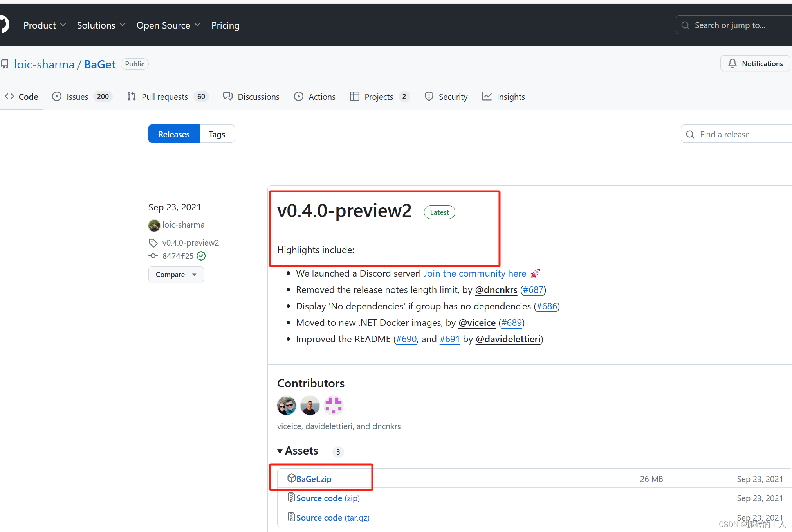The width and height of the screenshot is (792, 532).
Task: Switch to the Tags tab
Action: [x=217, y=134]
